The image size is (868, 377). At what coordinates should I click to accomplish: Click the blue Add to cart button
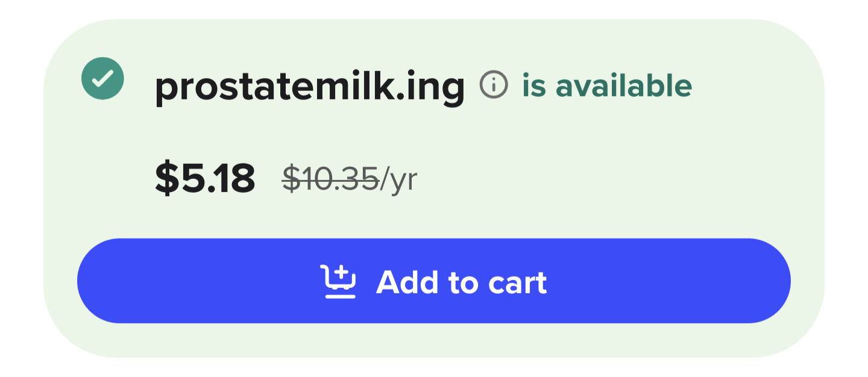(x=433, y=281)
